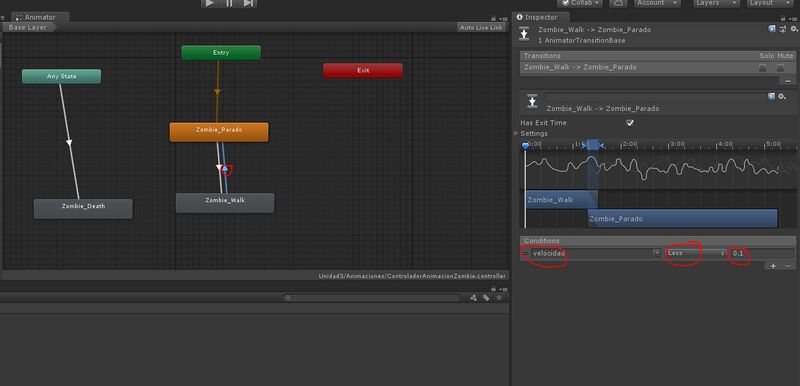Click the transition icon beside 1 AnimatorTransitionBase

click(524, 34)
